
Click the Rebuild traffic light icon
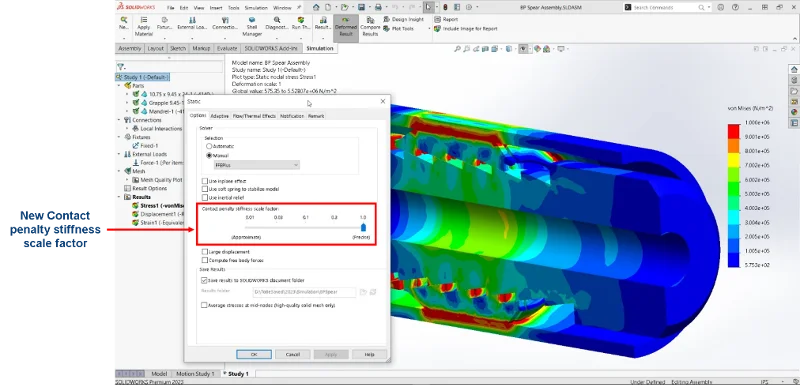point(445,7)
